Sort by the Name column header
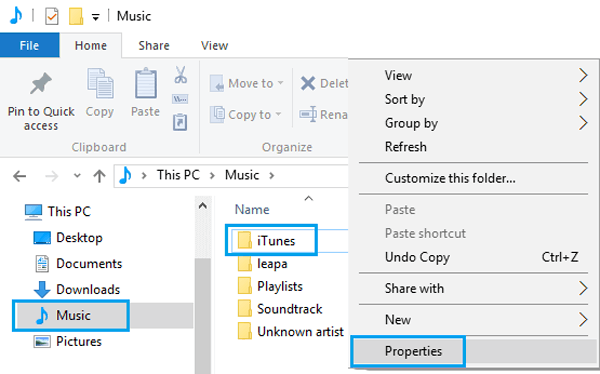The height and width of the screenshot is (374, 600). [x=252, y=210]
